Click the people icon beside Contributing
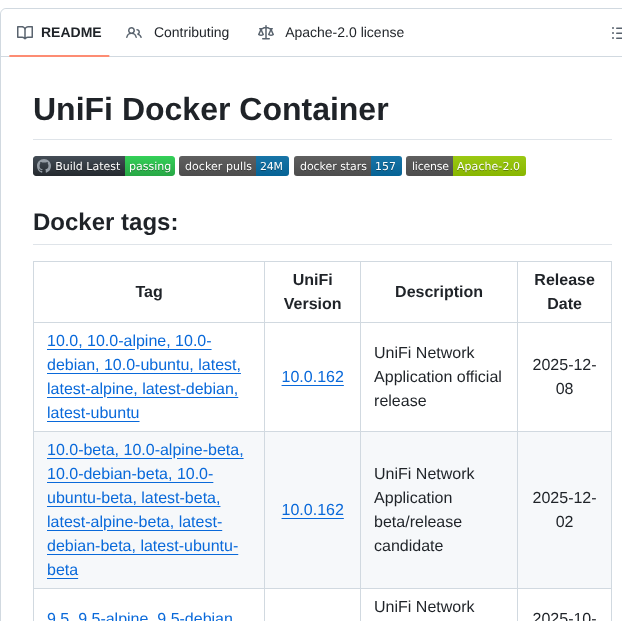 pyautogui.click(x=134, y=32)
